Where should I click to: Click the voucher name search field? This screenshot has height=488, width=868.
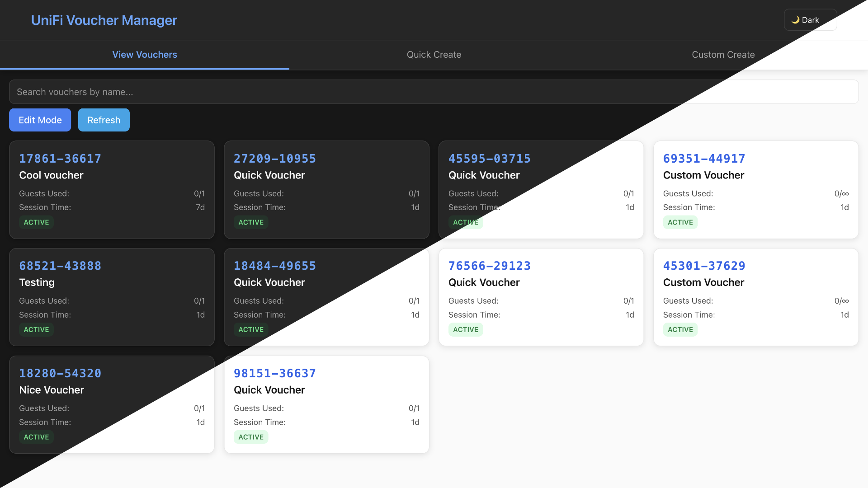pyautogui.click(x=434, y=92)
